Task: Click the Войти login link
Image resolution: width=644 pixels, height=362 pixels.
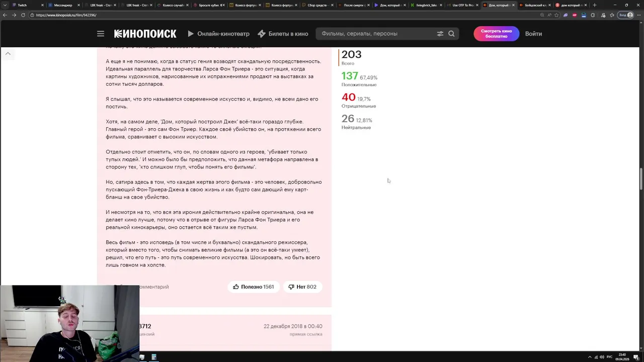Action: click(533, 34)
